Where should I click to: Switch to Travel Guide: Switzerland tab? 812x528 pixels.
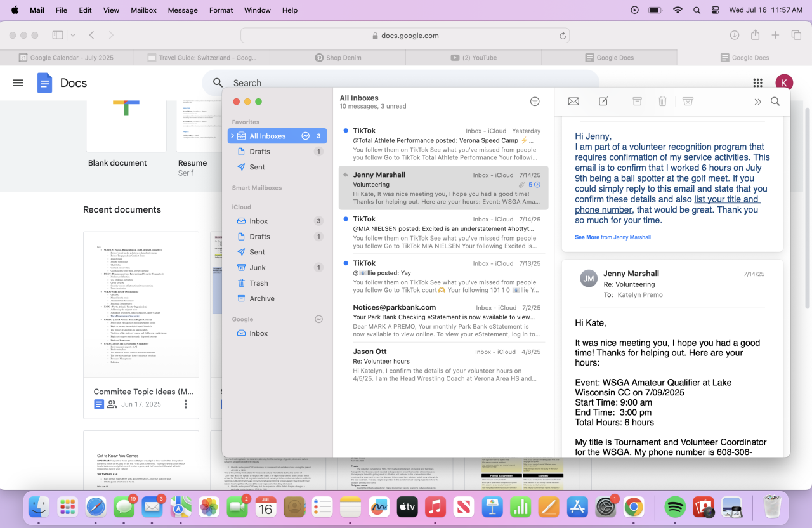tap(203, 58)
